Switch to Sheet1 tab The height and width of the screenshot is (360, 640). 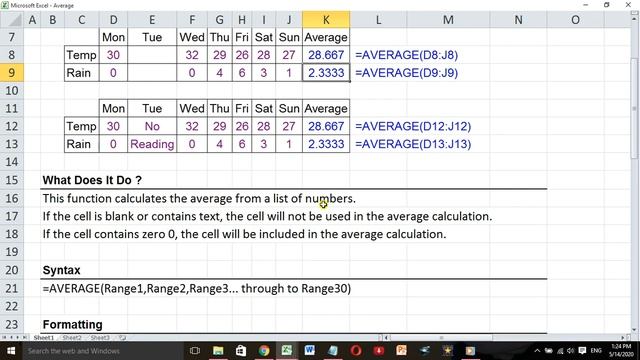coord(44,338)
